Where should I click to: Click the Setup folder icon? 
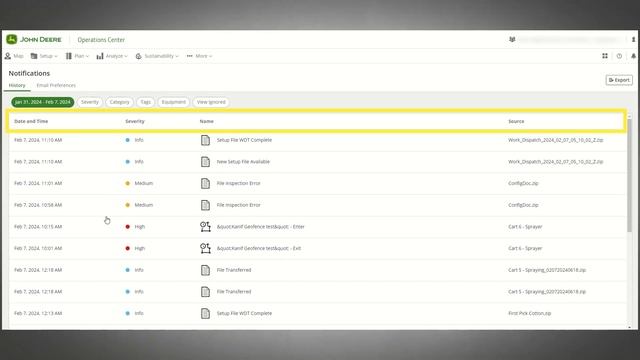click(34, 56)
